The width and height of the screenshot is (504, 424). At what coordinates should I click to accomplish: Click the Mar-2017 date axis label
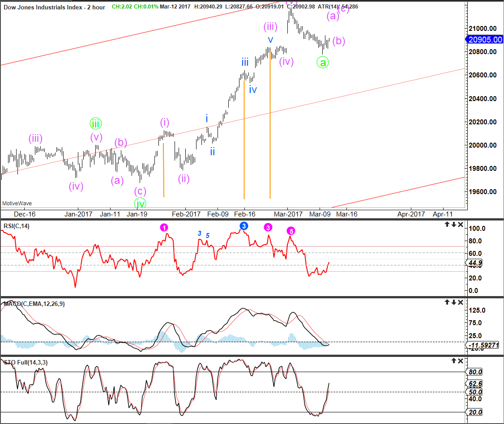tap(288, 214)
